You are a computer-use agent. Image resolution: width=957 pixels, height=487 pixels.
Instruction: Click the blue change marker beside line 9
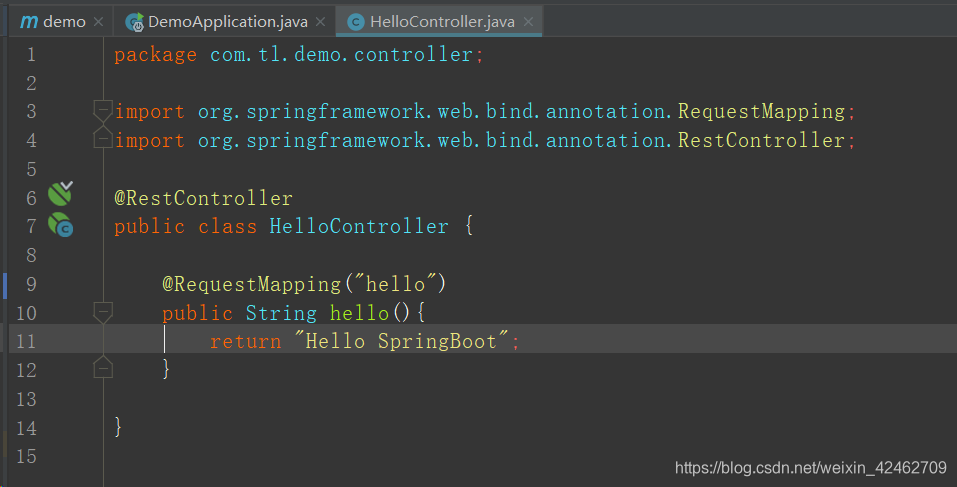[5, 285]
